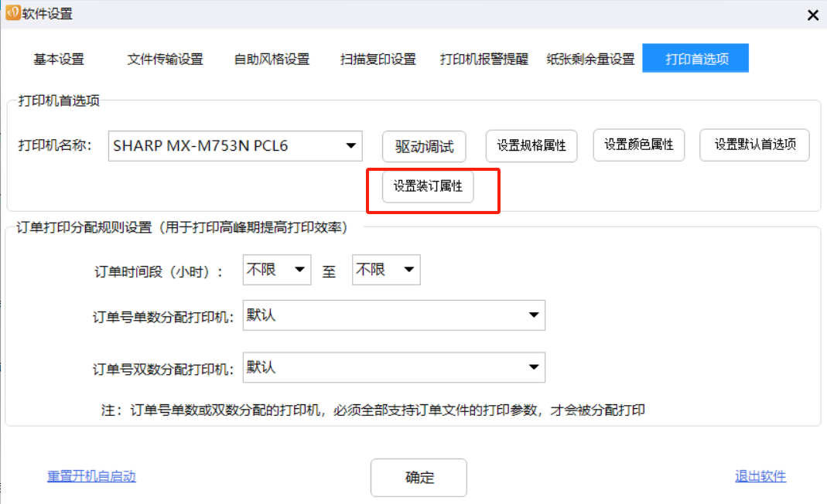Go to the 扫描复印设置 tab
This screenshot has width=827, height=504.
click(x=378, y=60)
